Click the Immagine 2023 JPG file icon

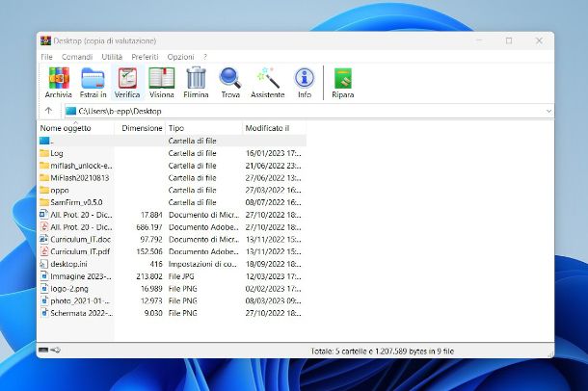[x=44, y=276]
